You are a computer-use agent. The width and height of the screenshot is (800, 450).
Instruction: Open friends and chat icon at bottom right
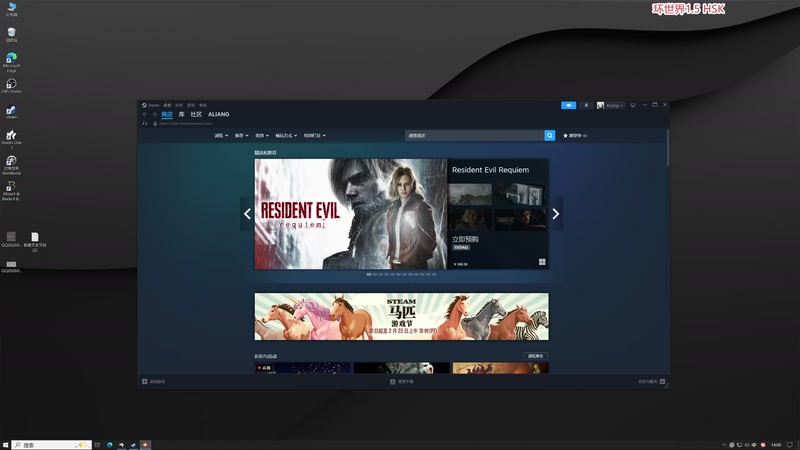(x=662, y=382)
